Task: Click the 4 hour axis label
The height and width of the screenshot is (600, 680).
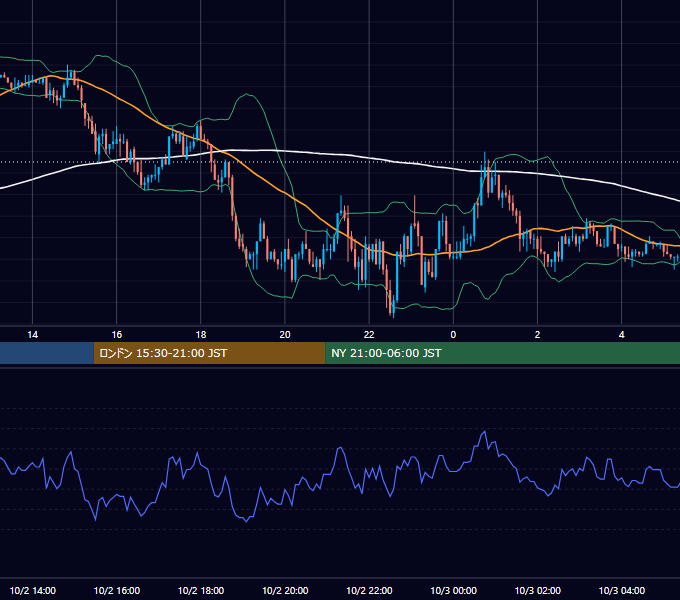Action: [x=621, y=335]
